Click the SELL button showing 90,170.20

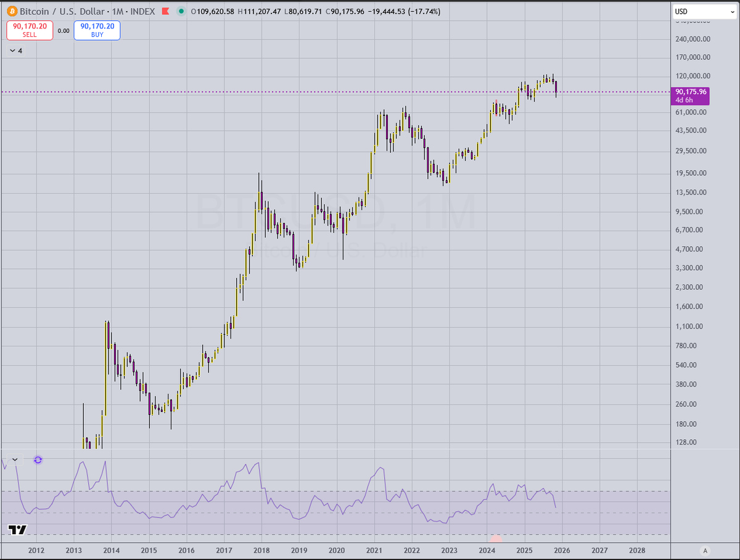pyautogui.click(x=30, y=30)
